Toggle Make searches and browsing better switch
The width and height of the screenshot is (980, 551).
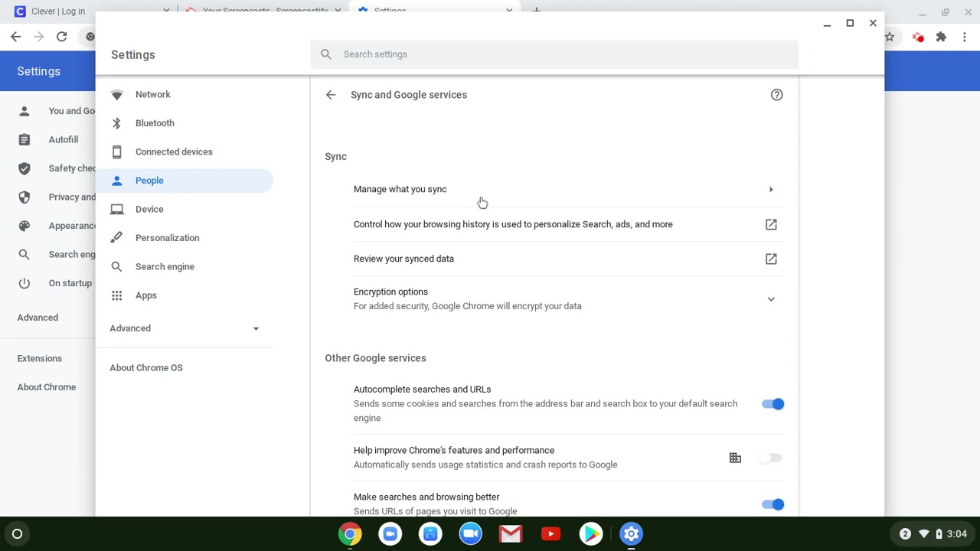pyautogui.click(x=773, y=504)
